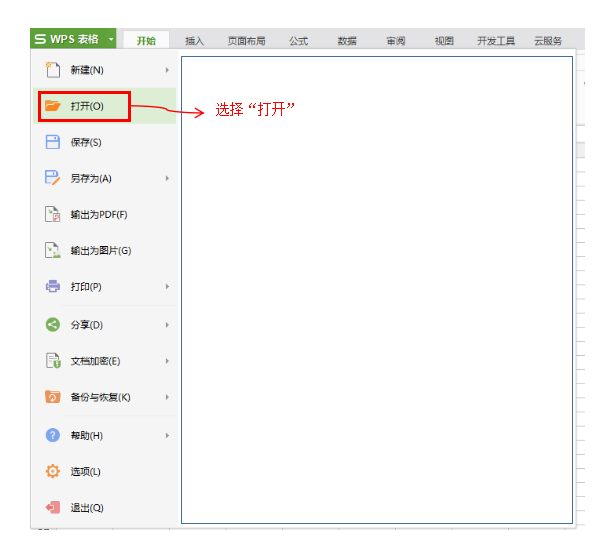Open the 分享(D) menu entry
This screenshot has width=607, height=545.
105,324
